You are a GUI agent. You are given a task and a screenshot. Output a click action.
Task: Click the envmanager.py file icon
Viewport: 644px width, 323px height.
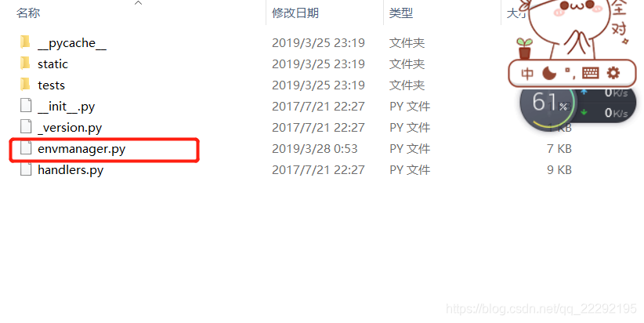coord(26,148)
